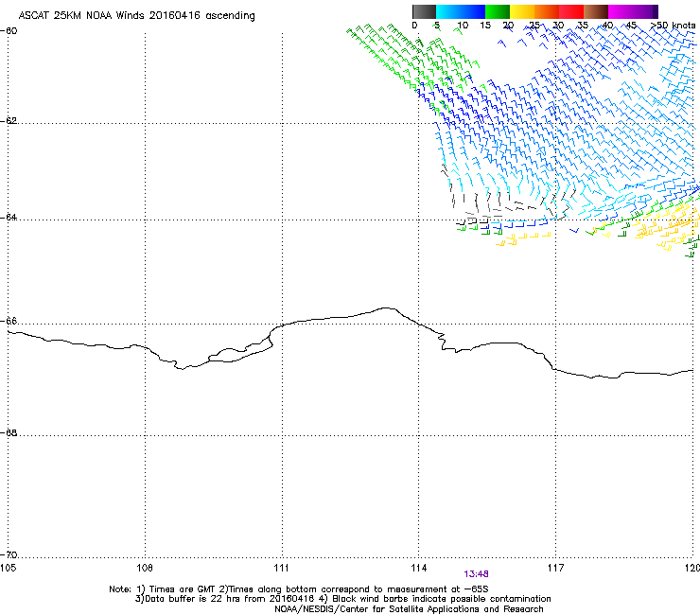Screen dimensions: 700x615
Task: Click the -62 latitude axis label
Action: 9,121
